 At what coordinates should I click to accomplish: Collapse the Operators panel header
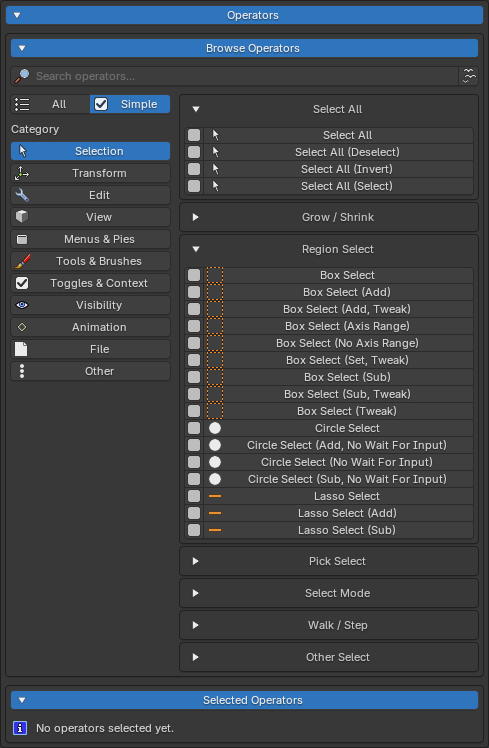tap(244, 15)
